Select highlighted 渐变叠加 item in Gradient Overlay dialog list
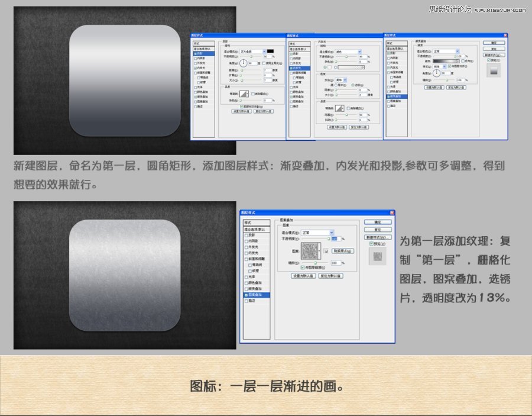The image size is (532, 416). point(397,96)
